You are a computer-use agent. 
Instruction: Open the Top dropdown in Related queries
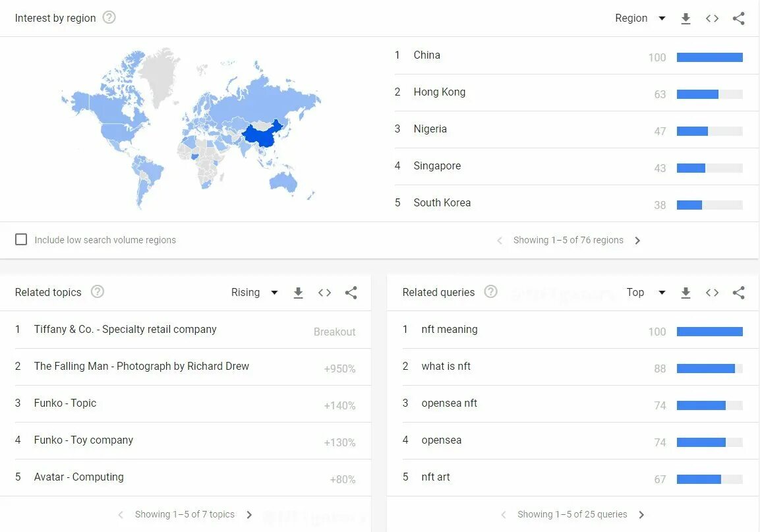click(x=645, y=293)
